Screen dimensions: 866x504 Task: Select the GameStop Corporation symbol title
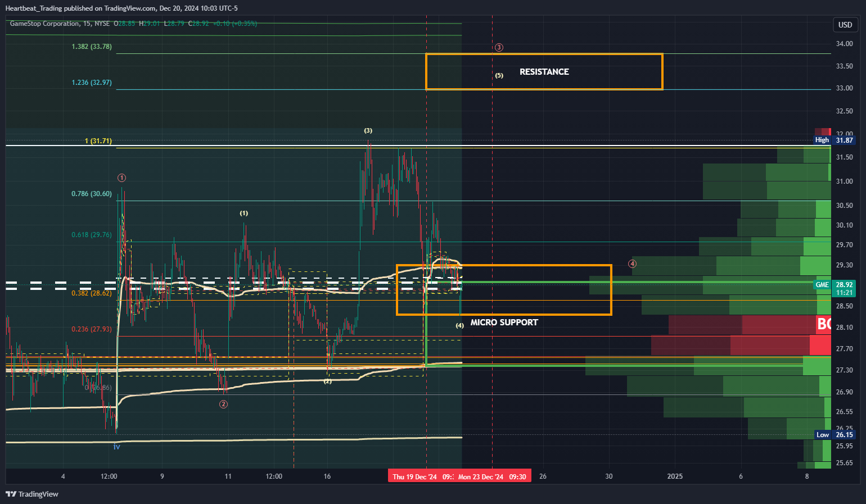click(45, 24)
